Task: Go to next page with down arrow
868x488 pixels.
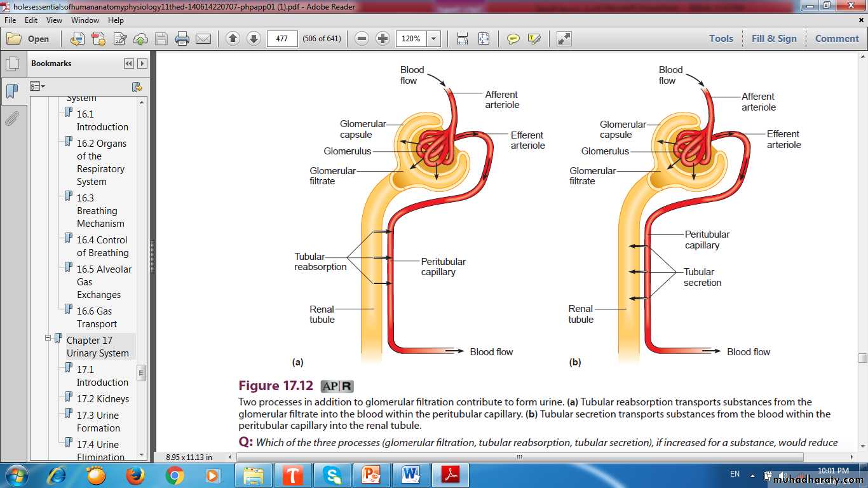Action: click(x=254, y=39)
